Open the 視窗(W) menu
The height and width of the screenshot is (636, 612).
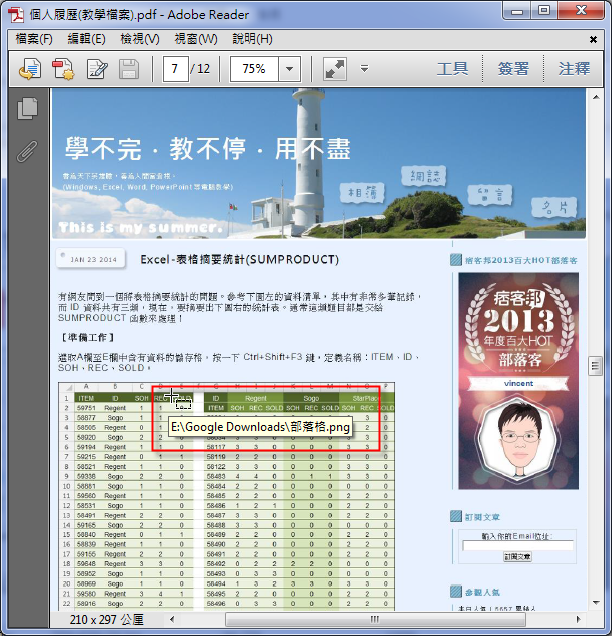pos(196,39)
